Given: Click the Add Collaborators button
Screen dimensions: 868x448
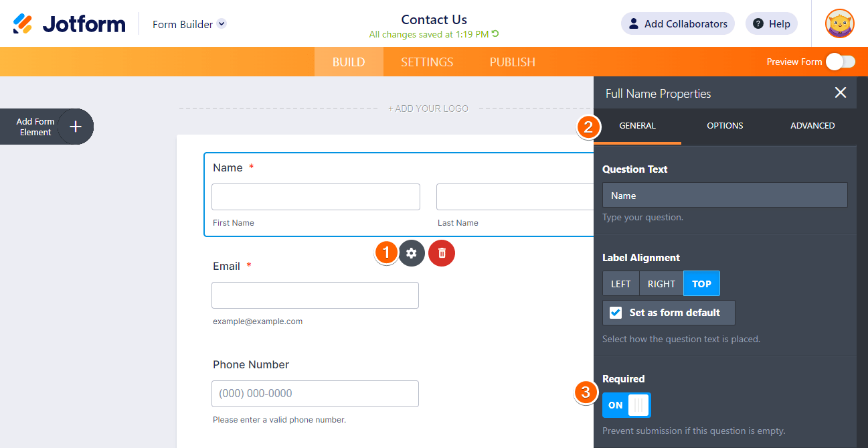Looking at the screenshot, I should tap(677, 24).
